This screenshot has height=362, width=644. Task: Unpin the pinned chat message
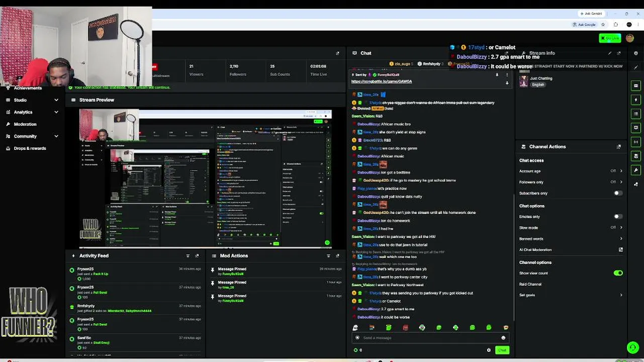tap(497, 75)
